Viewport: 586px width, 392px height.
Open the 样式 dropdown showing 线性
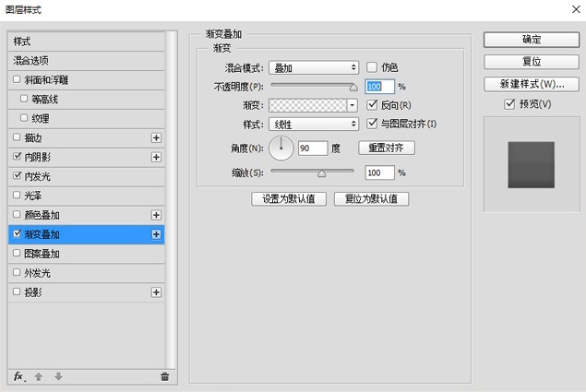314,125
